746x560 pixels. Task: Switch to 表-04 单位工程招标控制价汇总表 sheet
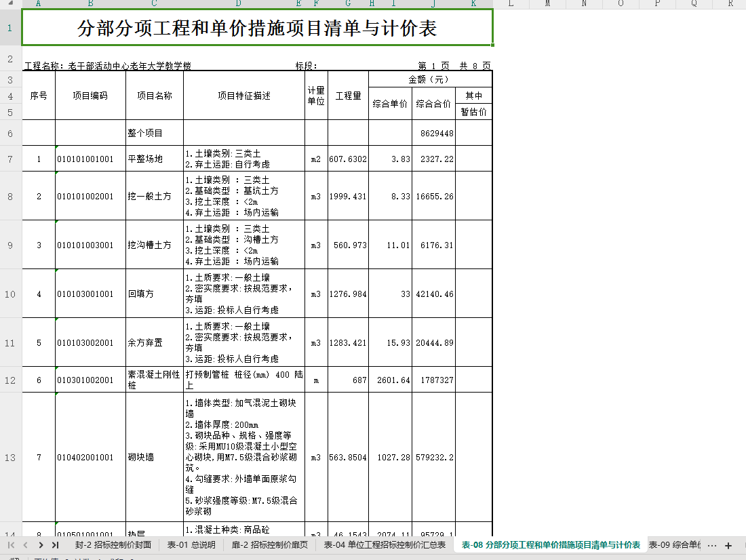pos(385,545)
